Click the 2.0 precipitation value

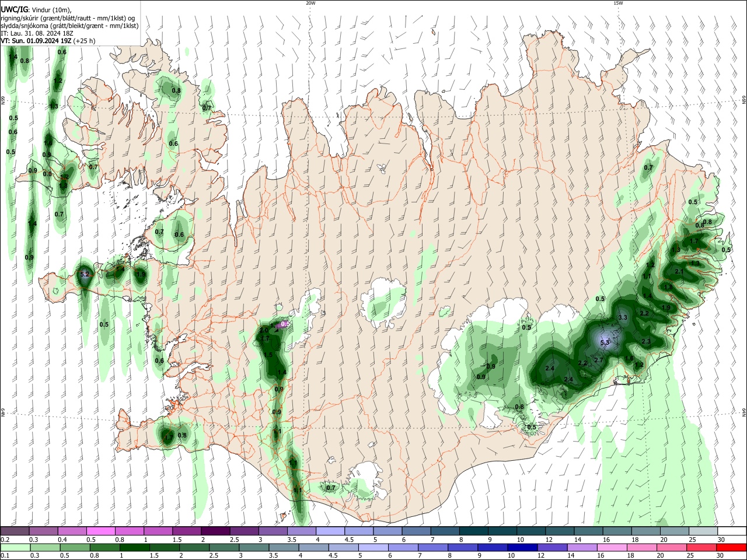point(264,331)
